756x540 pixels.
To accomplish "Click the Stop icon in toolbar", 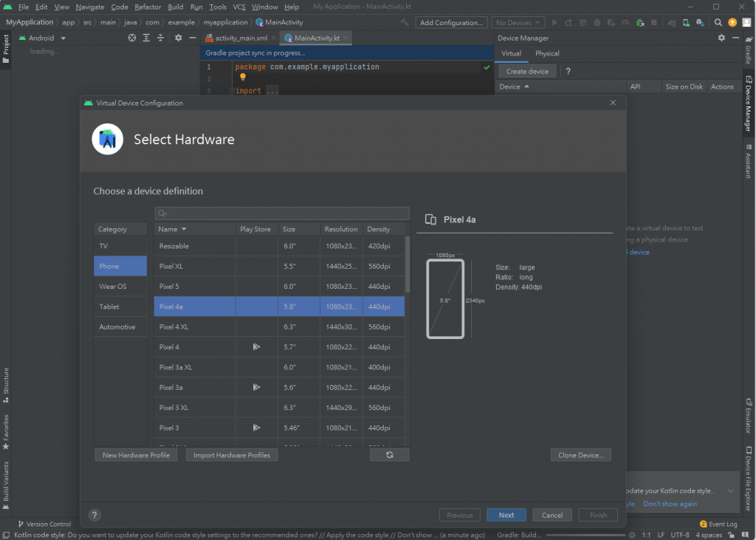I will coord(654,23).
